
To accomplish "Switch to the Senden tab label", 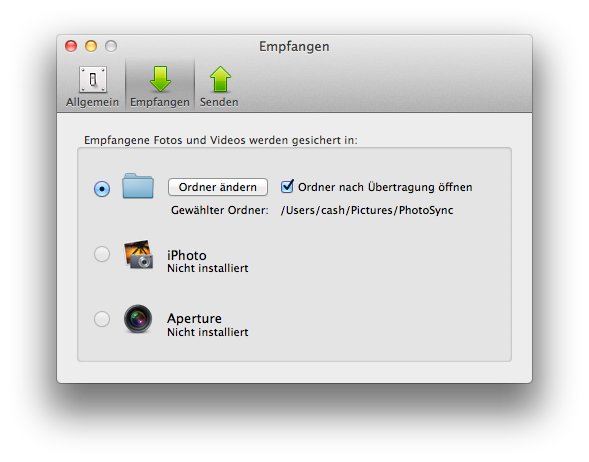I will point(219,102).
